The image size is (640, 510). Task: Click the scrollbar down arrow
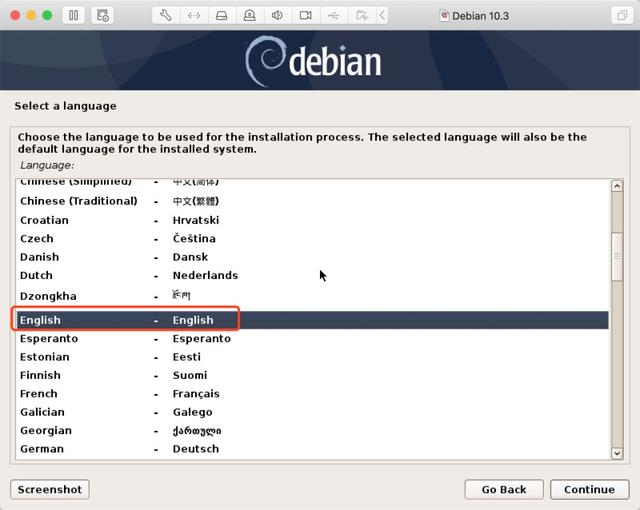coord(617,453)
